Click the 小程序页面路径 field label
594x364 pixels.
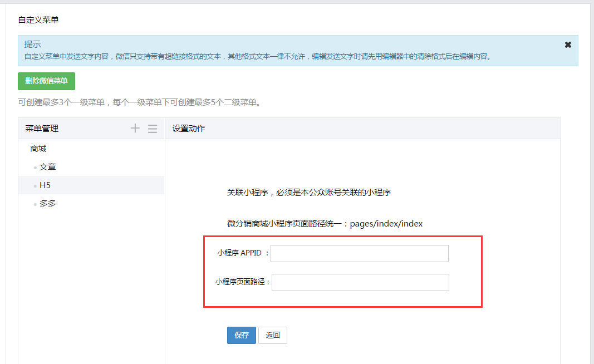(x=242, y=282)
